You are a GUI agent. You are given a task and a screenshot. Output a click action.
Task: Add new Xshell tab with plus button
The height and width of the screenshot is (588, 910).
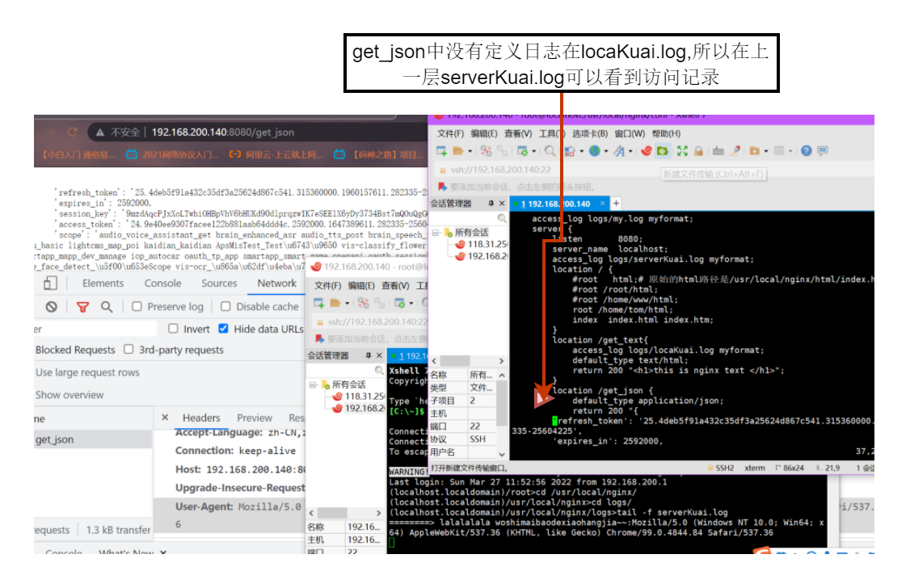[617, 204]
